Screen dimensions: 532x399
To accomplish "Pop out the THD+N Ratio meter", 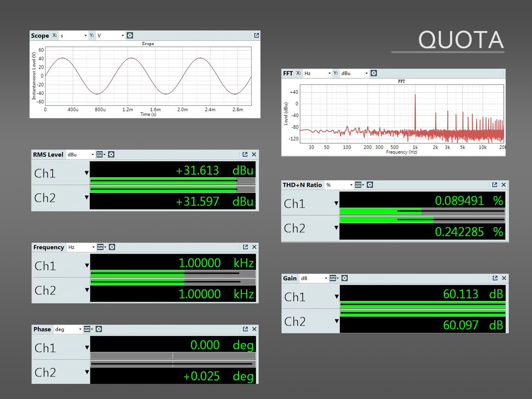I will (x=495, y=185).
